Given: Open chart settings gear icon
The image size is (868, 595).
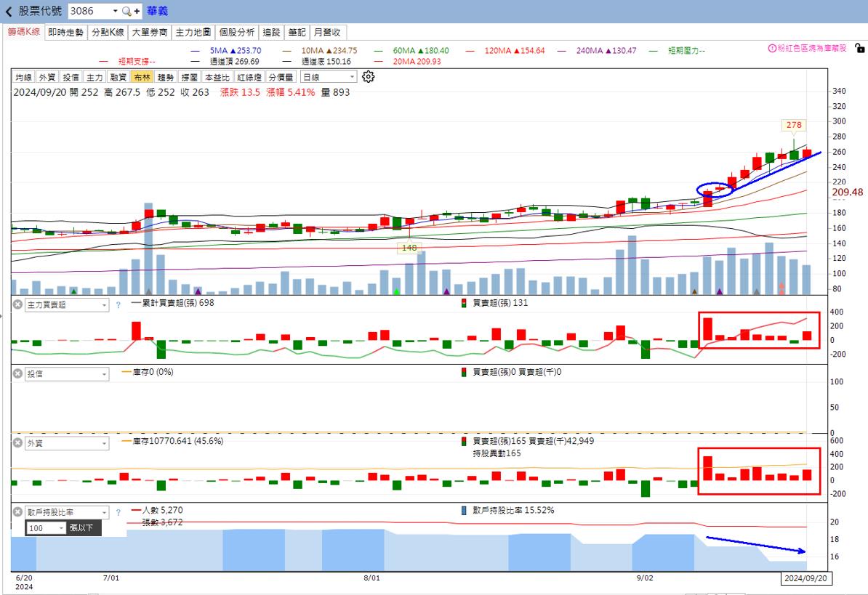Looking at the screenshot, I should [368, 77].
